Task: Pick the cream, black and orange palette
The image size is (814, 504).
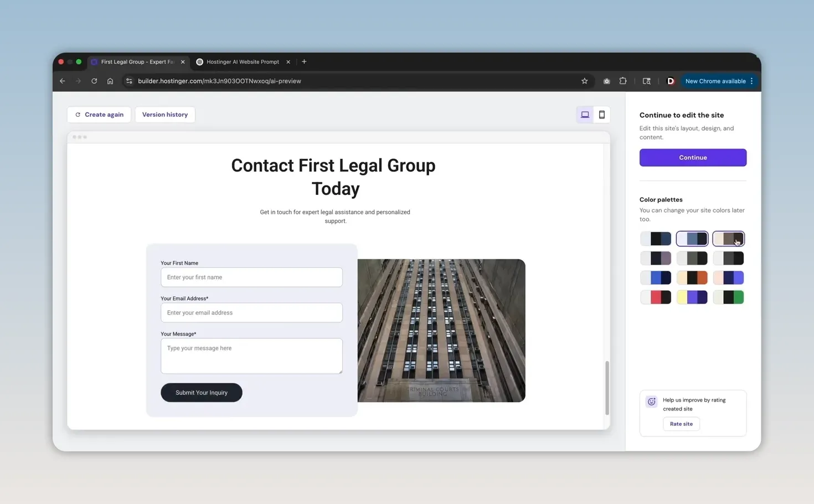Action: click(x=692, y=277)
